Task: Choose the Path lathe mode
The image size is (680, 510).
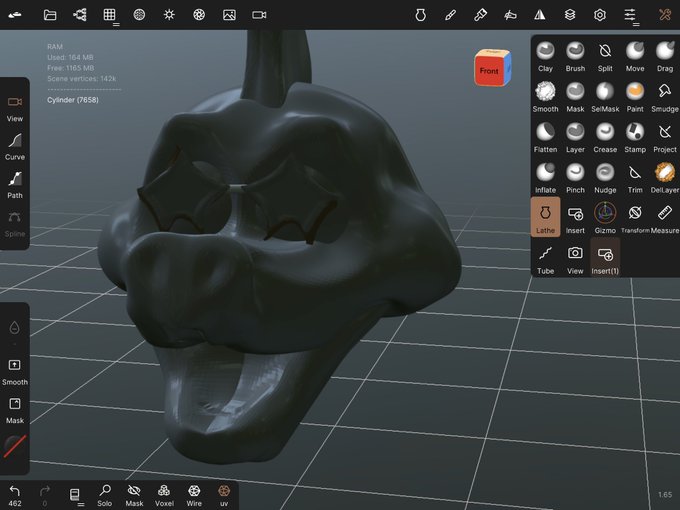Action: point(15,186)
